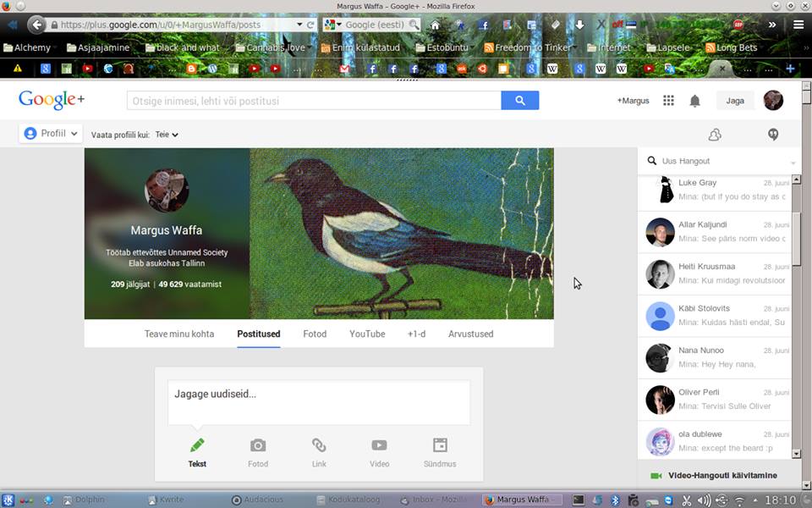
Task: Open the KDE application launcher
Action: click(8, 500)
